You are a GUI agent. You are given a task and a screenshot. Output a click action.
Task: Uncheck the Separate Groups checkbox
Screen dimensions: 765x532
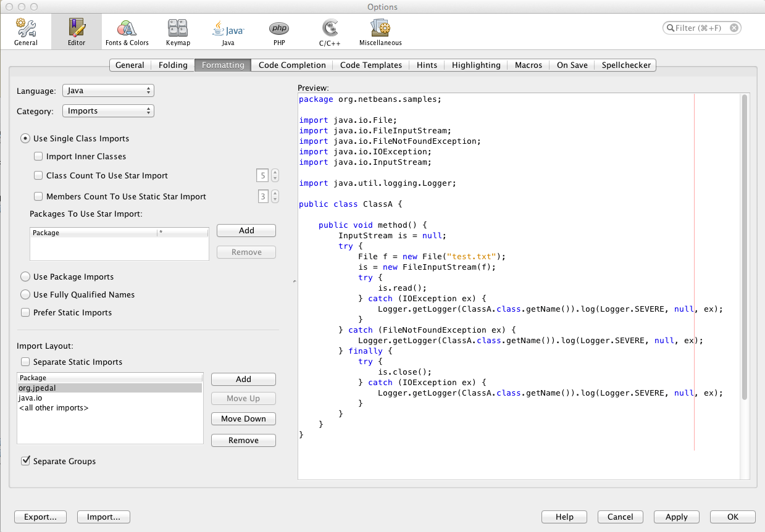[26, 461]
